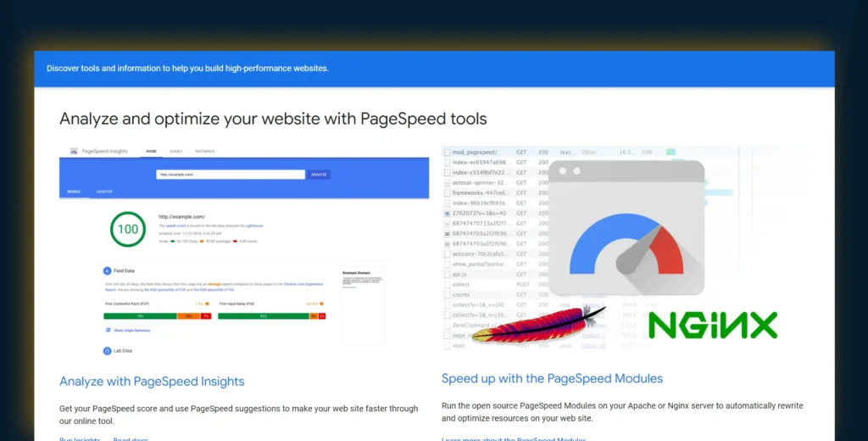Click the First Contentful Paint (FCP) label

pos(127,304)
